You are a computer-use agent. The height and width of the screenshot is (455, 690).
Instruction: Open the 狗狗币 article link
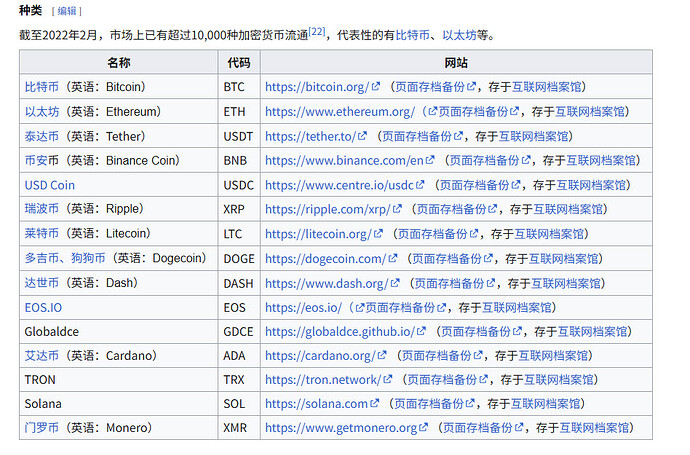pos(88,258)
